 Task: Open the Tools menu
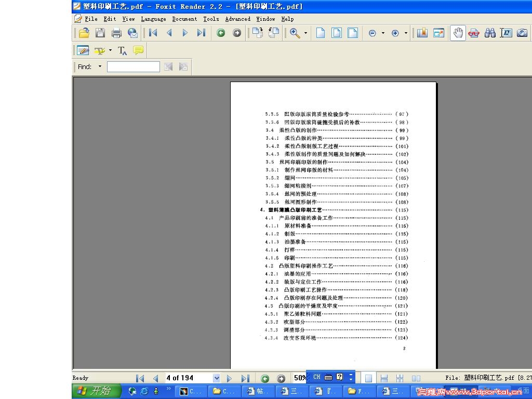pos(211,19)
